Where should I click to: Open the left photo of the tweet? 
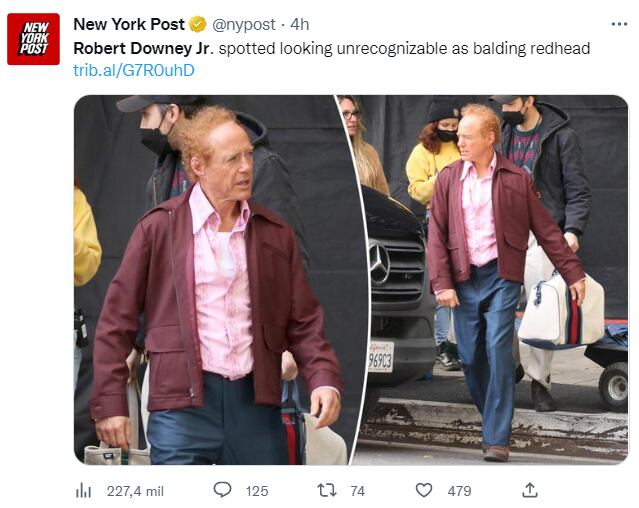(x=212, y=280)
